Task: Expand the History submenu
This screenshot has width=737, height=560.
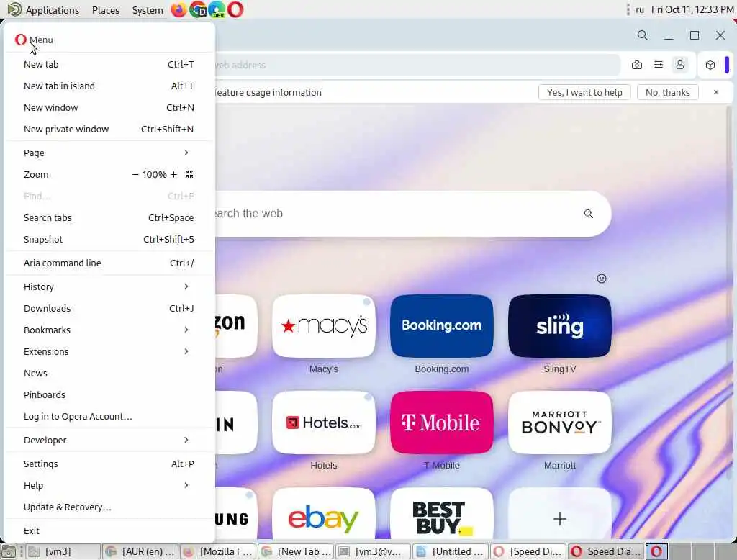Action: tap(109, 286)
